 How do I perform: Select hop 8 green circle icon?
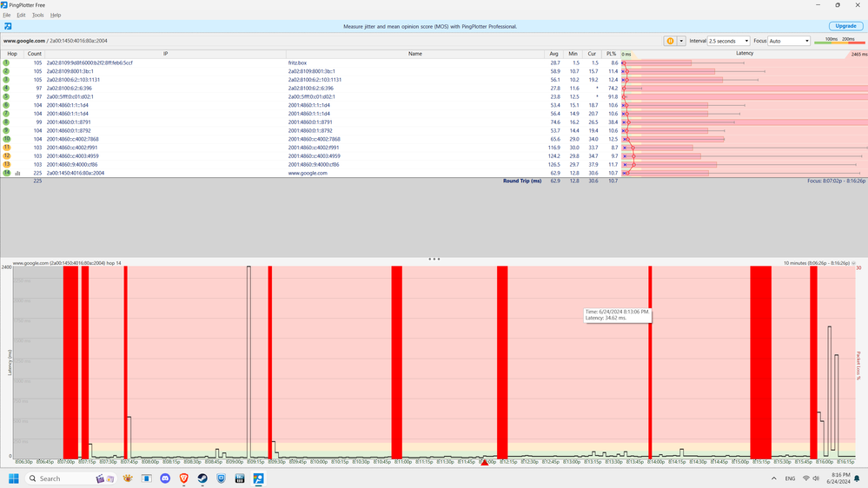point(6,122)
